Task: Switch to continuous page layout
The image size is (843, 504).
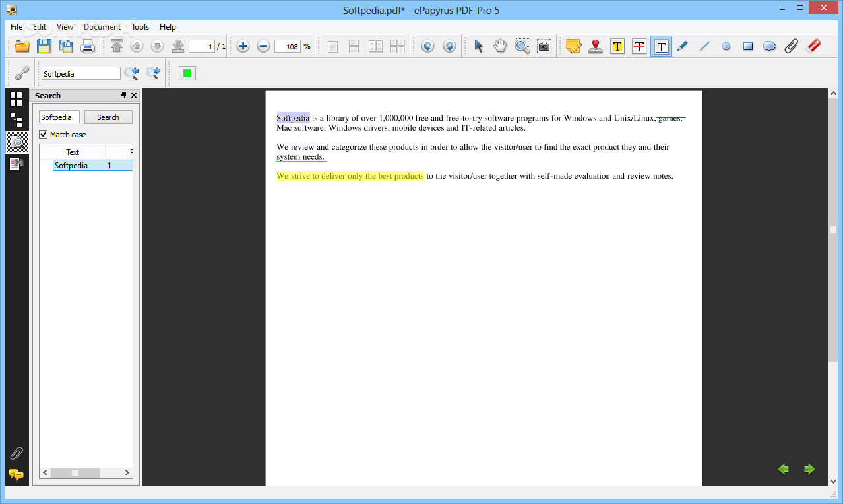Action: (x=354, y=46)
